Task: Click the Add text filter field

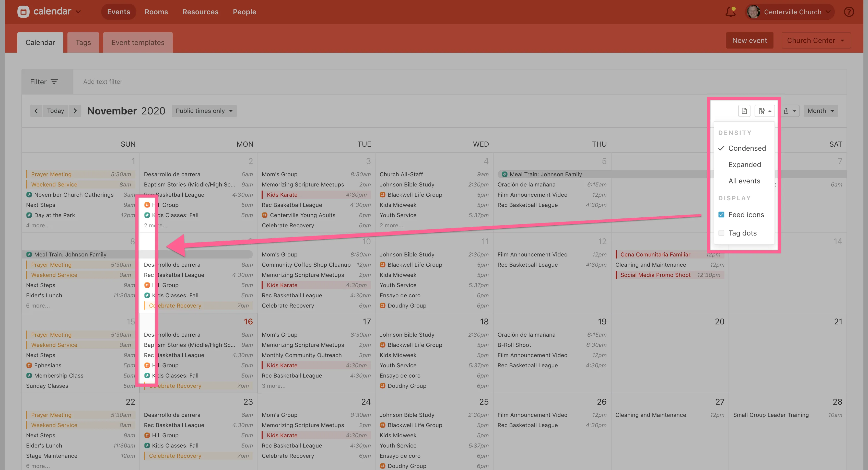Action: click(x=103, y=81)
